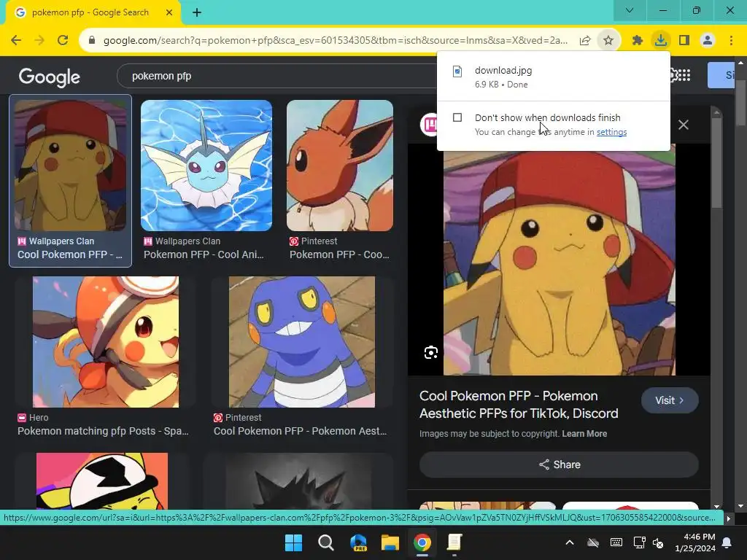Select Pikachu with orange helmet thumbnail
The height and width of the screenshot is (560, 747).
pyautogui.click(x=106, y=342)
